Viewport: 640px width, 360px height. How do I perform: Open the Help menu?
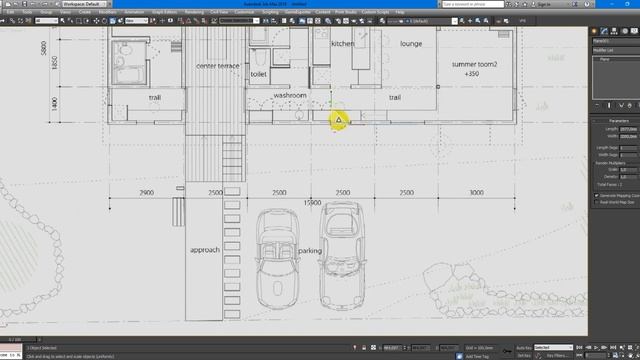(400, 12)
